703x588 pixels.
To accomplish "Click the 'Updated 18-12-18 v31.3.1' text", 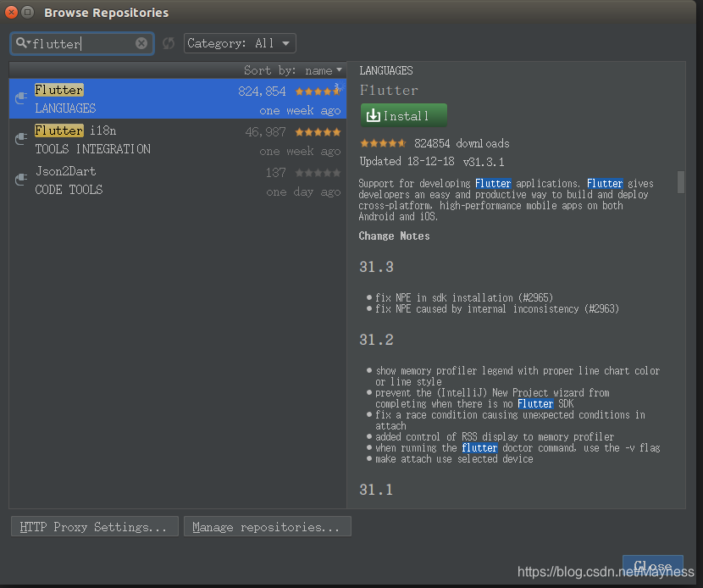I will (x=432, y=162).
